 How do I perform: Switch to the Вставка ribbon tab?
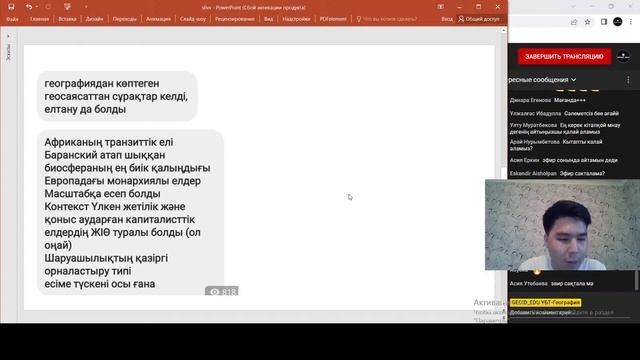point(67,19)
